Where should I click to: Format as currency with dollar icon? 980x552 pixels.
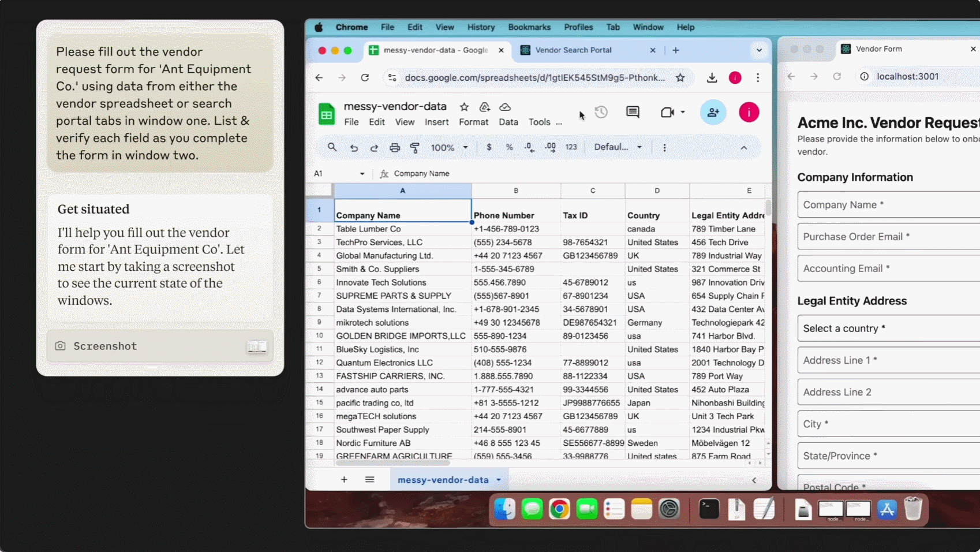(489, 147)
